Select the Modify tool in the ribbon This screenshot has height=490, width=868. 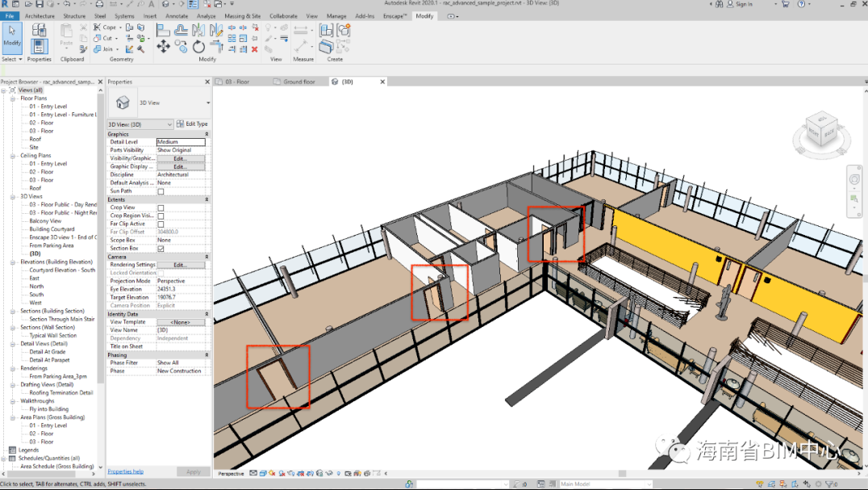[x=12, y=36]
